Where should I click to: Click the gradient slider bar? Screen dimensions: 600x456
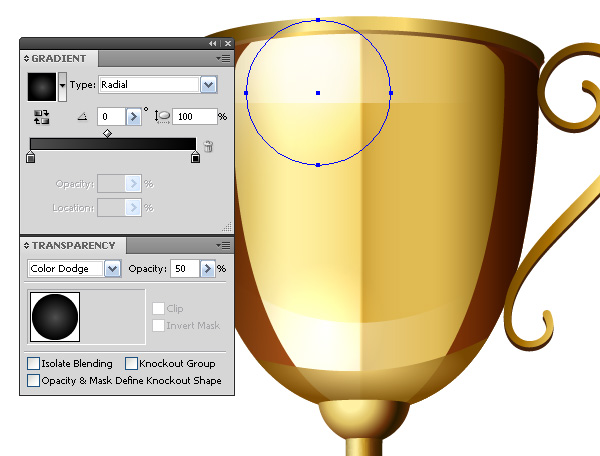click(x=113, y=144)
